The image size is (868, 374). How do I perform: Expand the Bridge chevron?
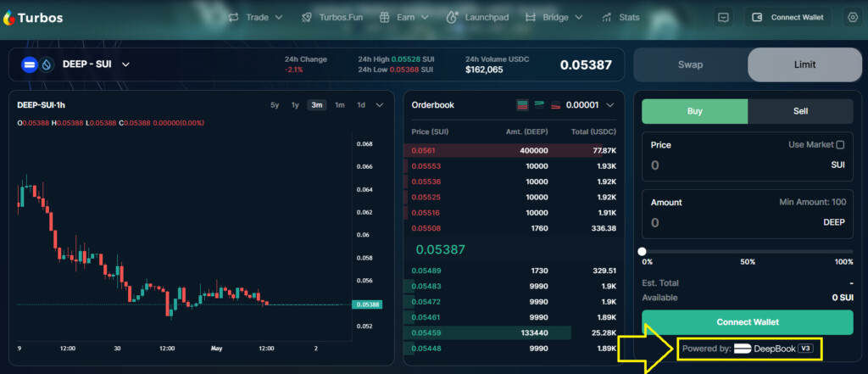(578, 17)
